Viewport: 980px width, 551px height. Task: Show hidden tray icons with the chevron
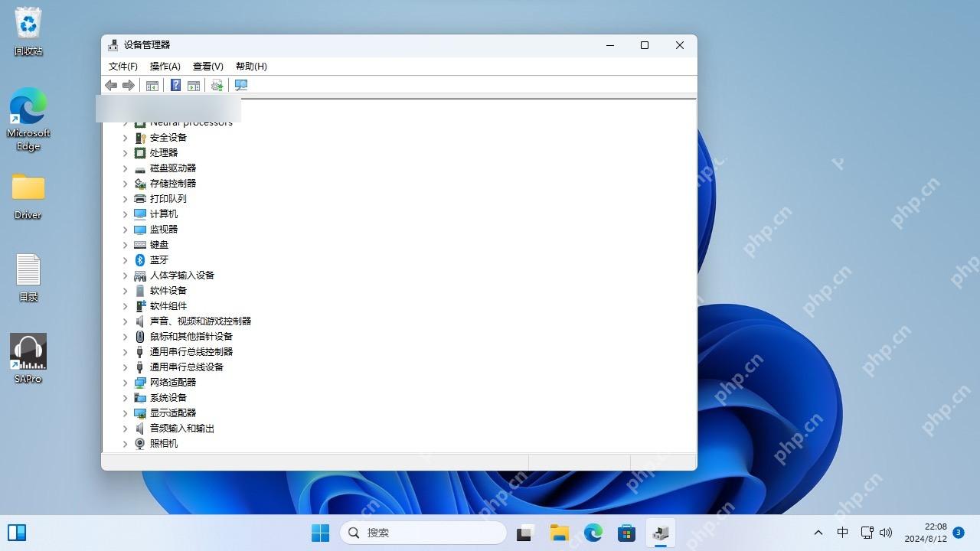[818, 533]
